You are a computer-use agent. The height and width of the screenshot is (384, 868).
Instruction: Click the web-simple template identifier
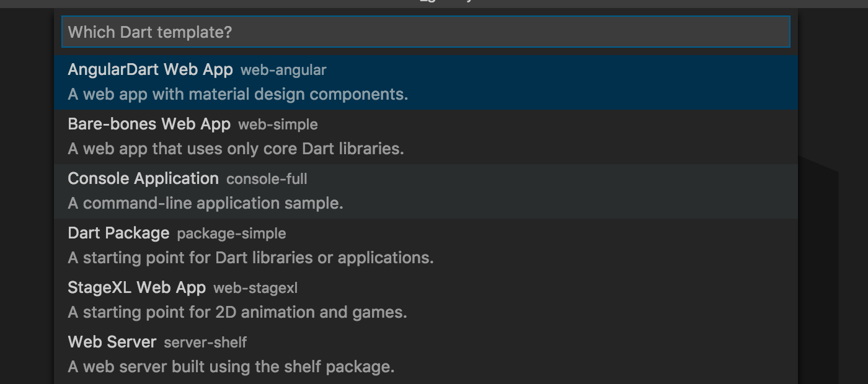(x=278, y=124)
